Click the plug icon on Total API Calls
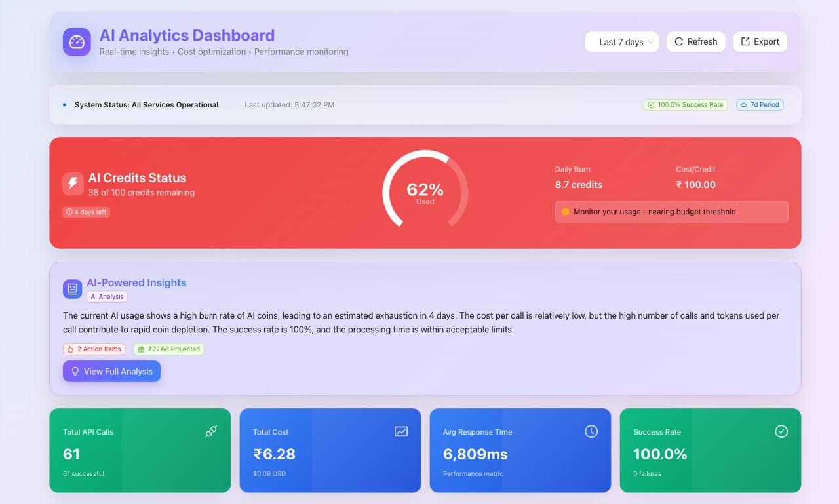 (x=211, y=431)
